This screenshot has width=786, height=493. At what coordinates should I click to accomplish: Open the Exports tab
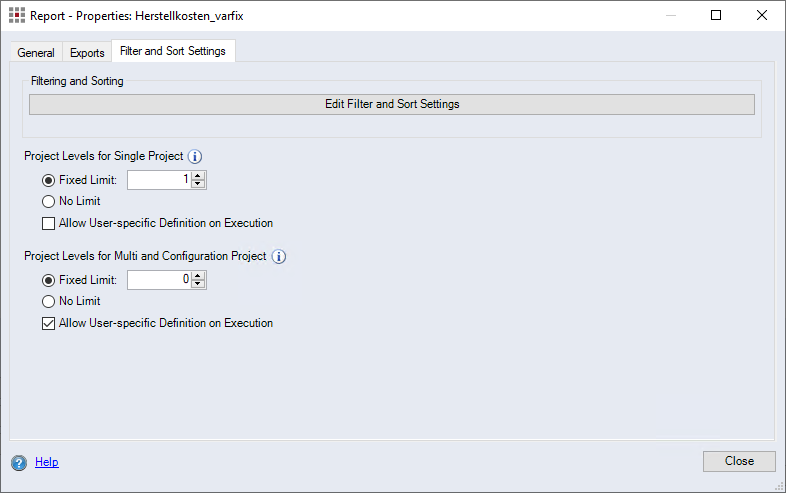pyautogui.click(x=87, y=52)
